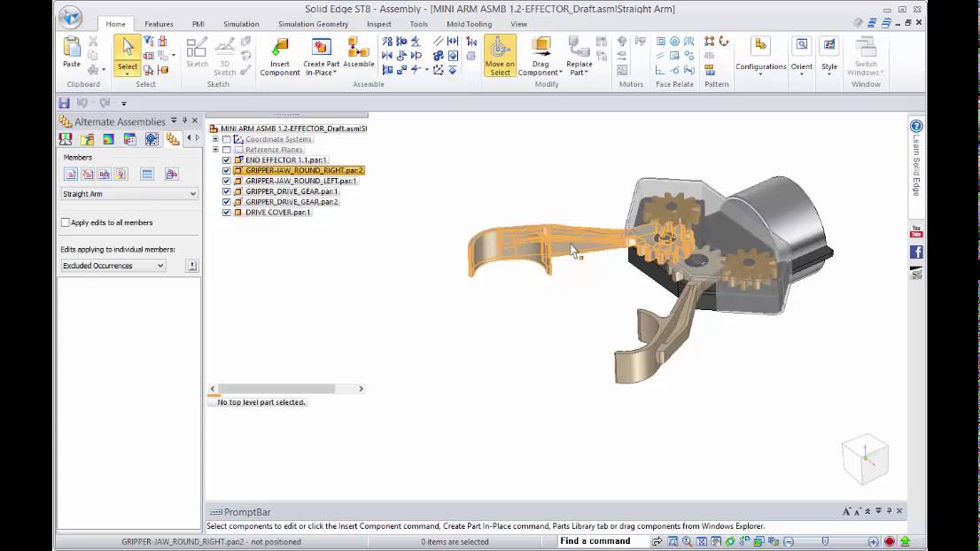Click the Find a command field
This screenshot has width=980, height=551.
[x=603, y=541]
